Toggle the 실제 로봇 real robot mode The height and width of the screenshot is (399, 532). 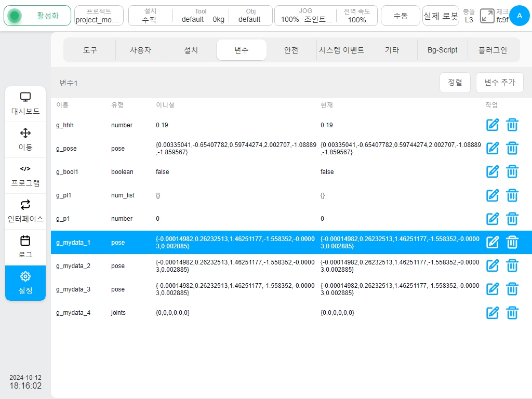[x=441, y=16]
